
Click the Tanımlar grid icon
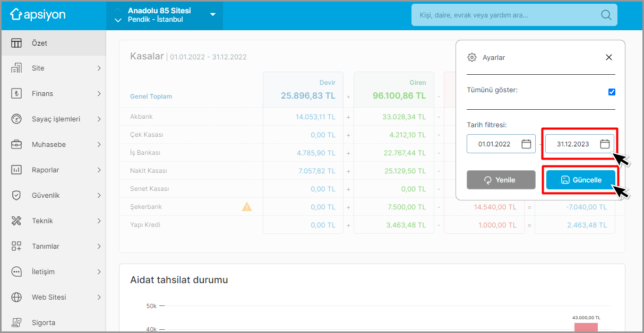[16, 246]
